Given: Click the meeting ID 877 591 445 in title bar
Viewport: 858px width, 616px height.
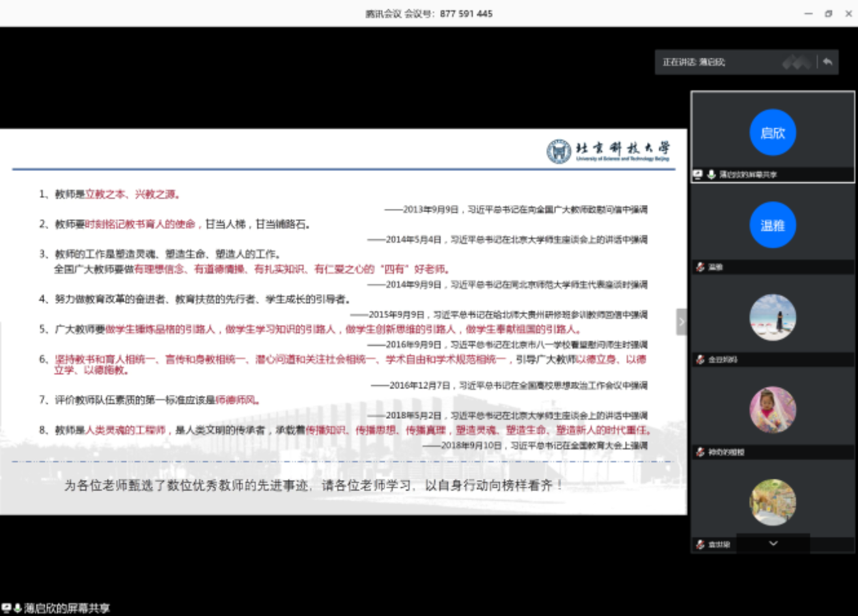Looking at the screenshot, I should tap(465, 12).
